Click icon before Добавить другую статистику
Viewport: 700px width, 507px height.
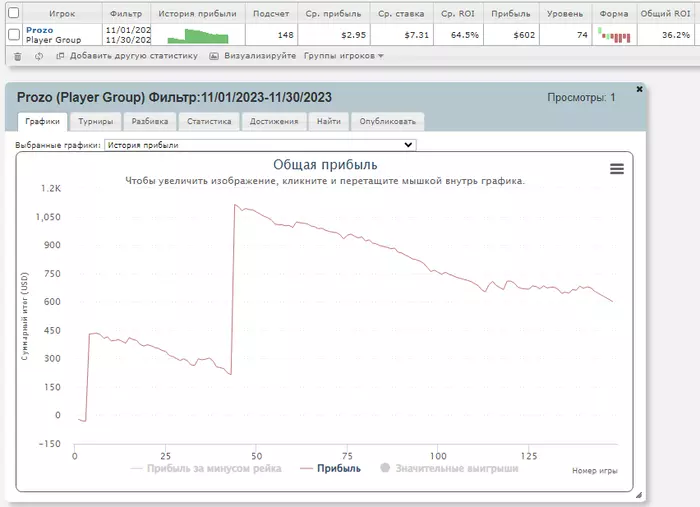[x=60, y=56]
